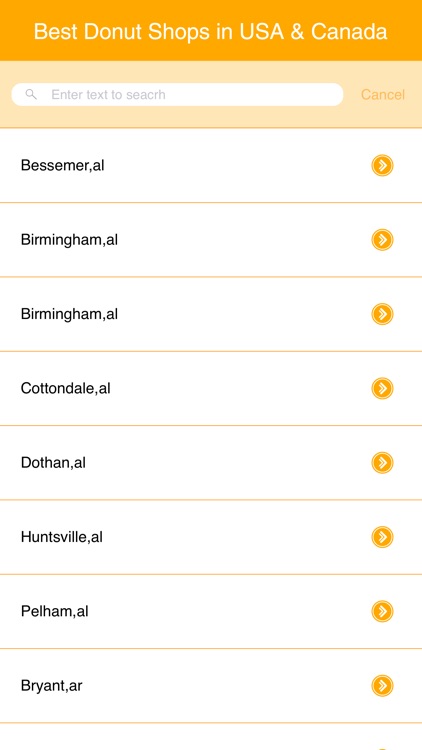Image resolution: width=422 pixels, height=750 pixels.
Task: Open first Birmingham,al entry via arrow icon
Action: (382, 240)
